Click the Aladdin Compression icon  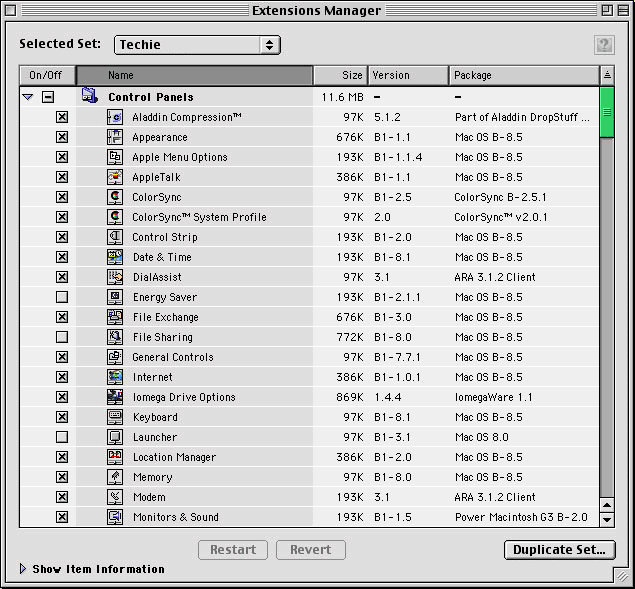115,117
